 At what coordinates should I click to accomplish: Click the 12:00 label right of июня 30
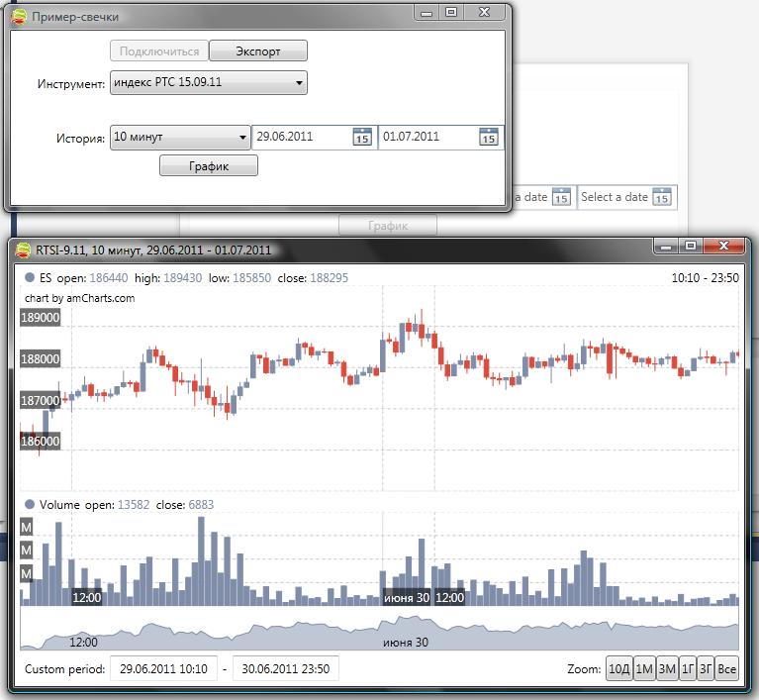point(449,598)
